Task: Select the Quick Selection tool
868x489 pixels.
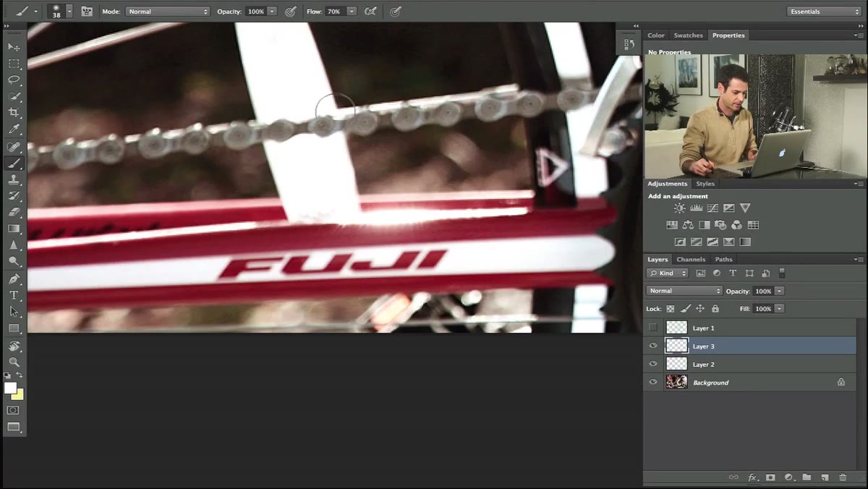Action: (14, 96)
